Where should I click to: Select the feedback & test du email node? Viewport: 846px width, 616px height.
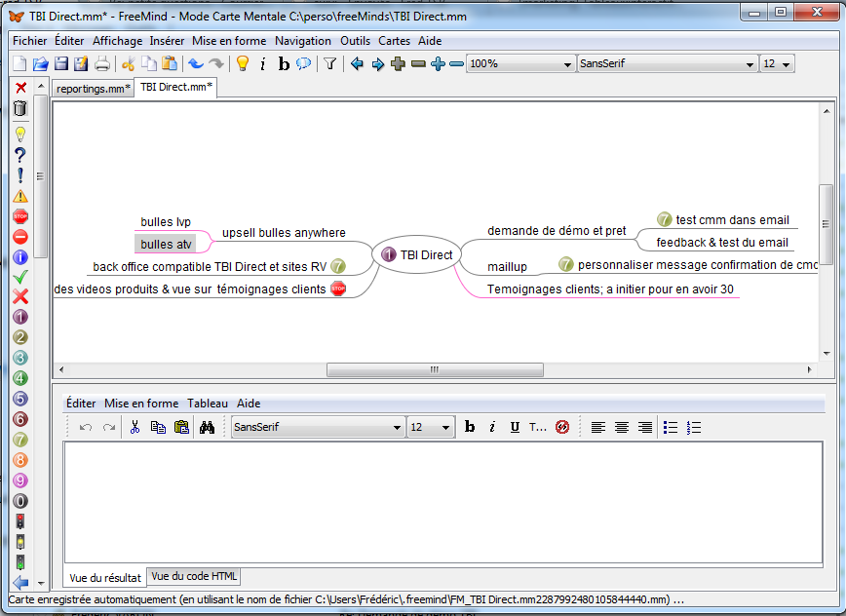[x=722, y=243]
